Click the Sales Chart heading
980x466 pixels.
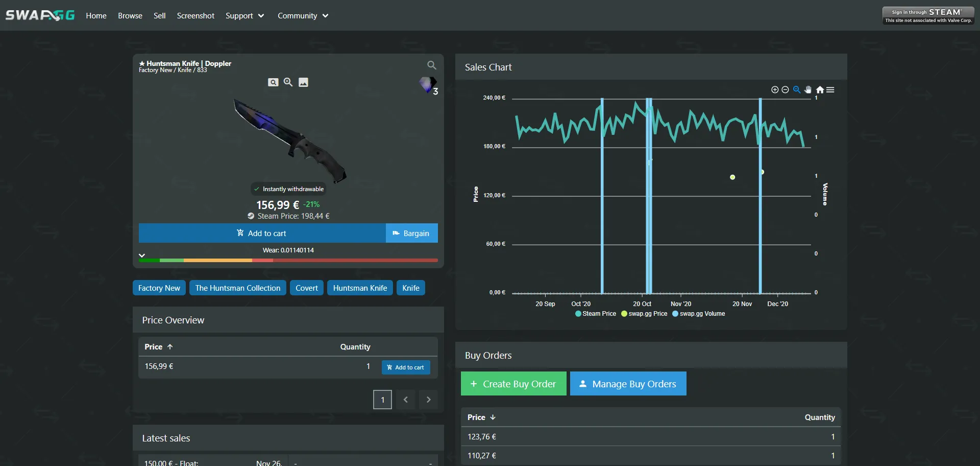coord(488,67)
